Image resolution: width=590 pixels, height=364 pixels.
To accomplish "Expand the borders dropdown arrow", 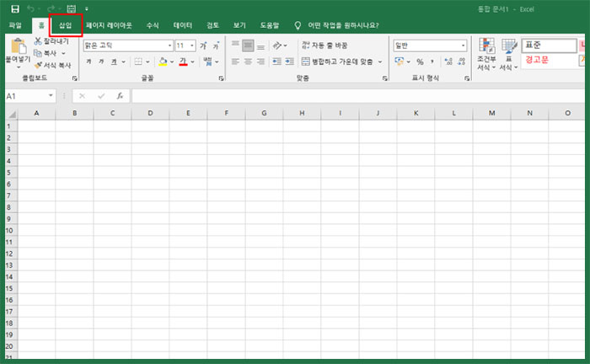I will coord(147,62).
